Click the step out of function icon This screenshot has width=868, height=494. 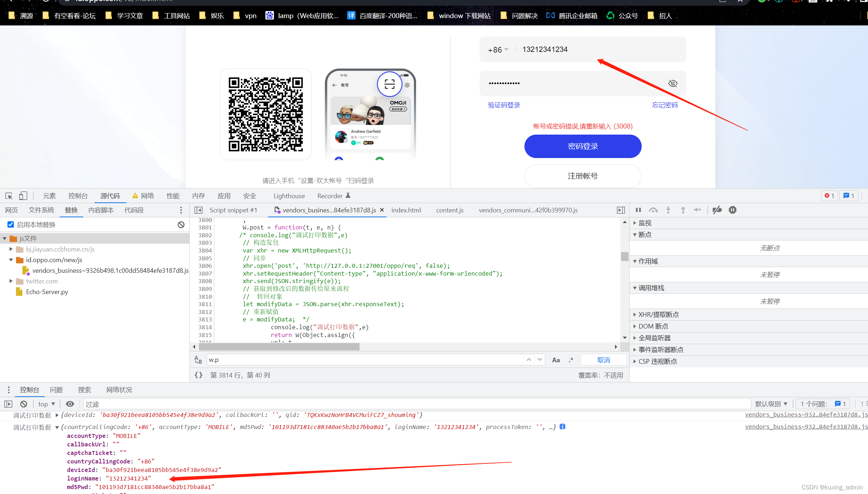pyautogui.click(x=683, y=210)
